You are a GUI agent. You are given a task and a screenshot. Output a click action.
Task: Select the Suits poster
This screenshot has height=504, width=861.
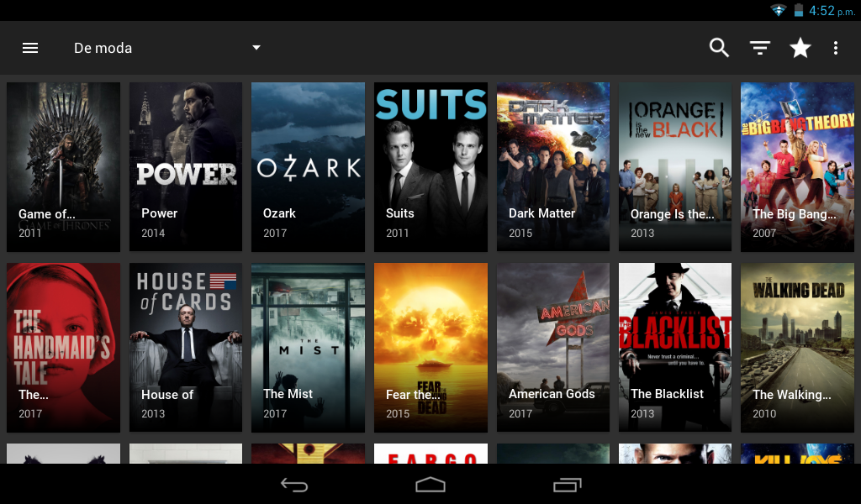(x=430, y=166)
